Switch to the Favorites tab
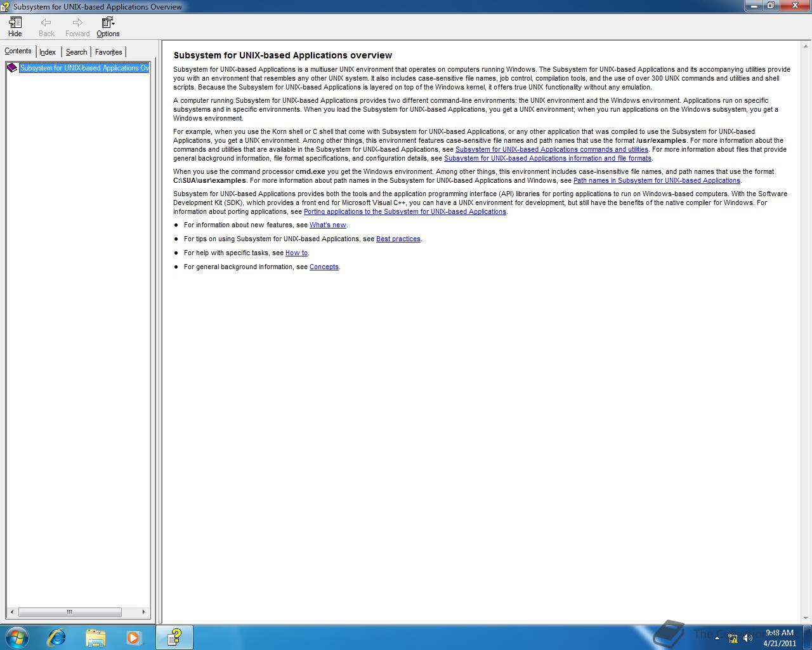This screenshot has width=812, height=650. coord(108,52)
